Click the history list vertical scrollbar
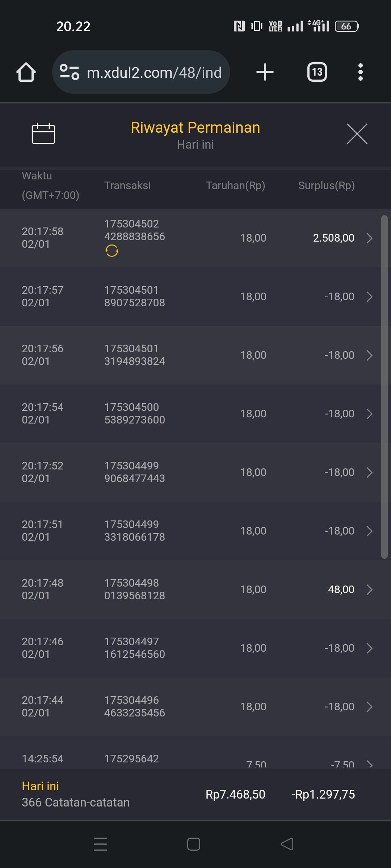391x868 pixels. [x=384, y=387]
